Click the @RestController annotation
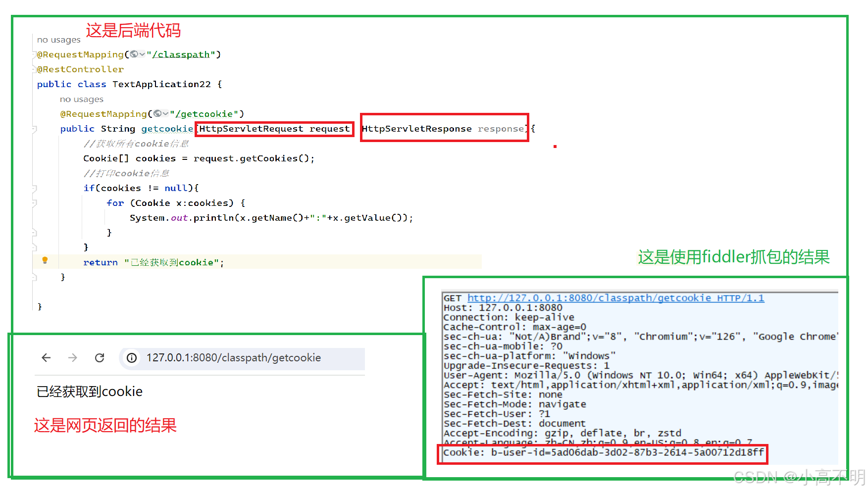 pos(81,69)
